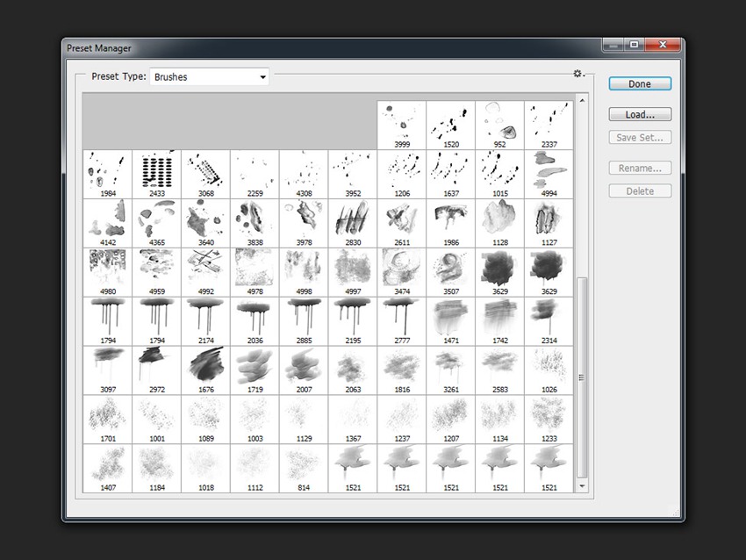Click the Done button

(x=640, y=84)
